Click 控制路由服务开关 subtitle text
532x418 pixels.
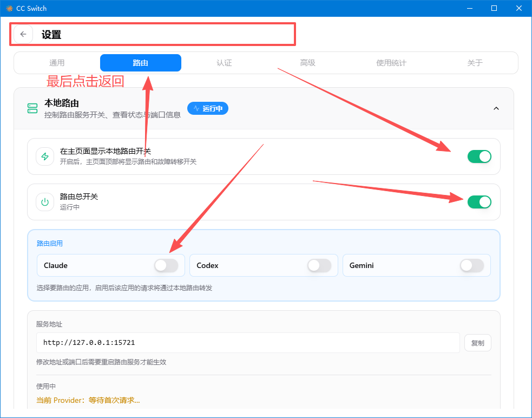(113, 115)
